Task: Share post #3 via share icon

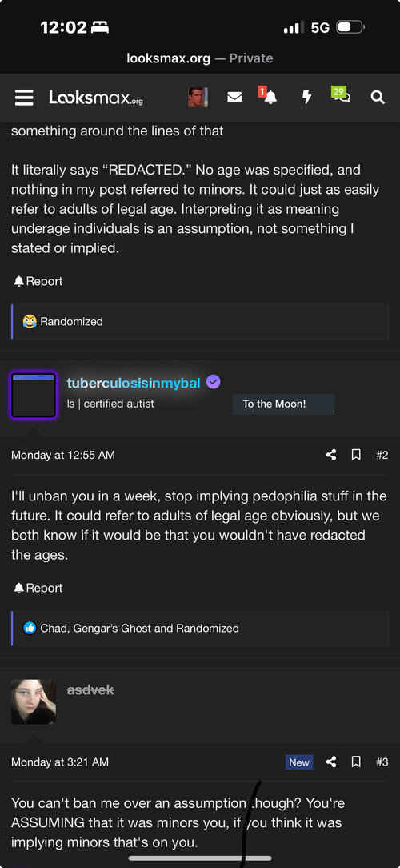Action: pos(331,762)
